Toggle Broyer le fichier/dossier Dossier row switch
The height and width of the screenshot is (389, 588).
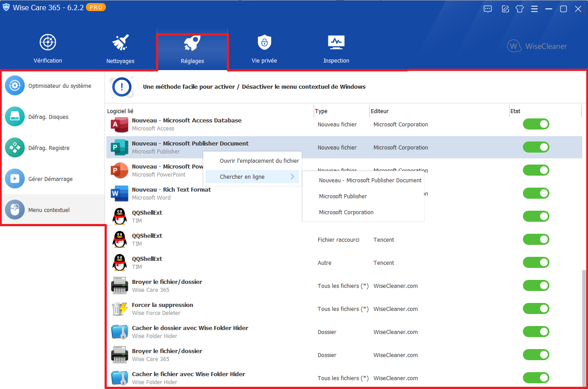click(536, 355)
